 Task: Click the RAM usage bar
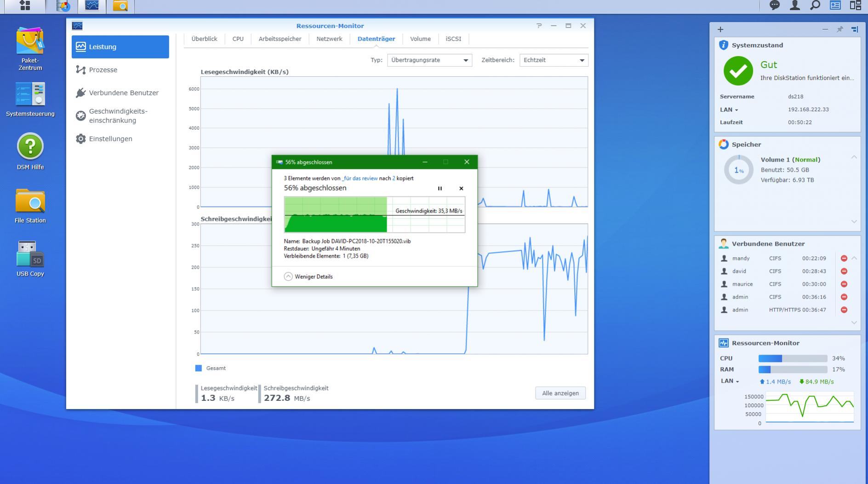793,369
